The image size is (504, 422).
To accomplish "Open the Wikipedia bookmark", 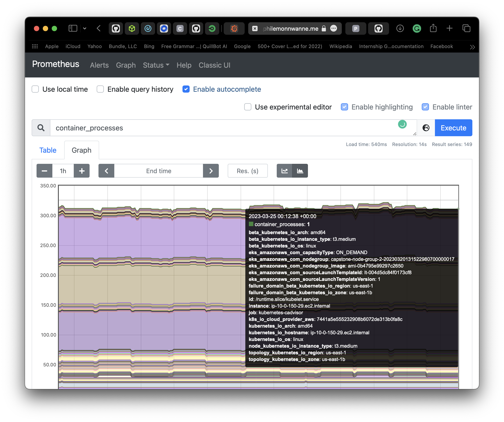I will [340, 46].
